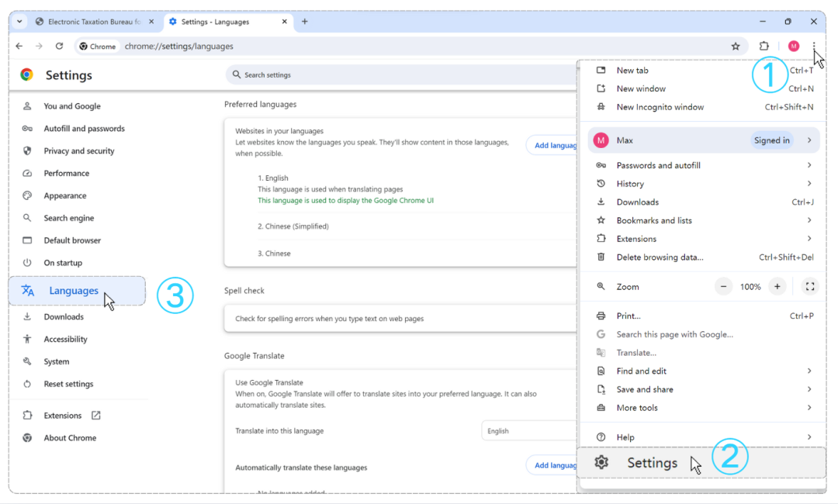The width and height of the screenshot is (838, 504).
Task: Expand Extensions submenu in Chrome menu
Action: 703,239
